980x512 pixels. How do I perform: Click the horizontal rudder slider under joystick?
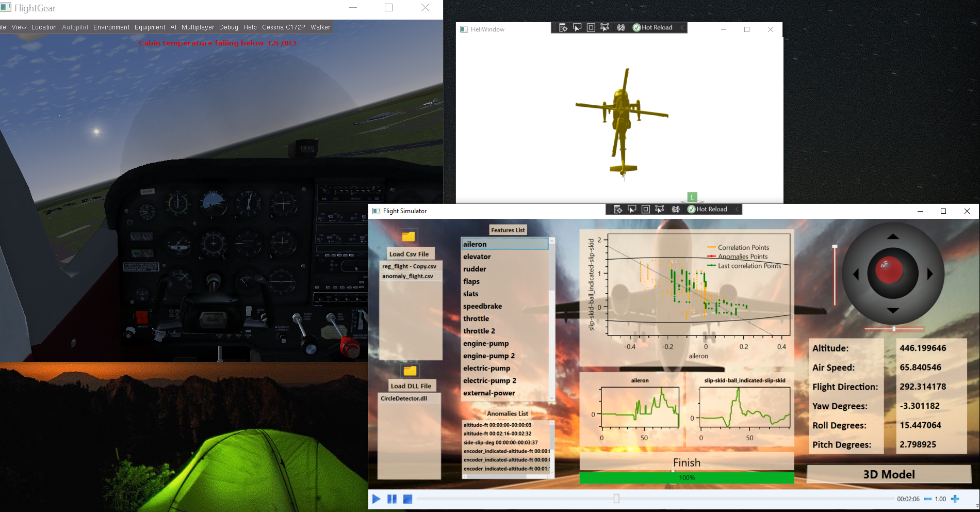[x=894, y=329]
